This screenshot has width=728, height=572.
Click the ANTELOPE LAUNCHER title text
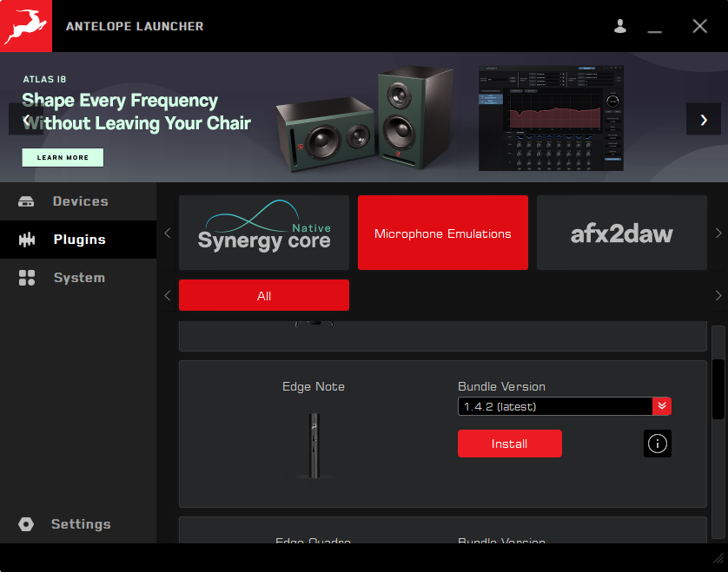click(135, 26)
